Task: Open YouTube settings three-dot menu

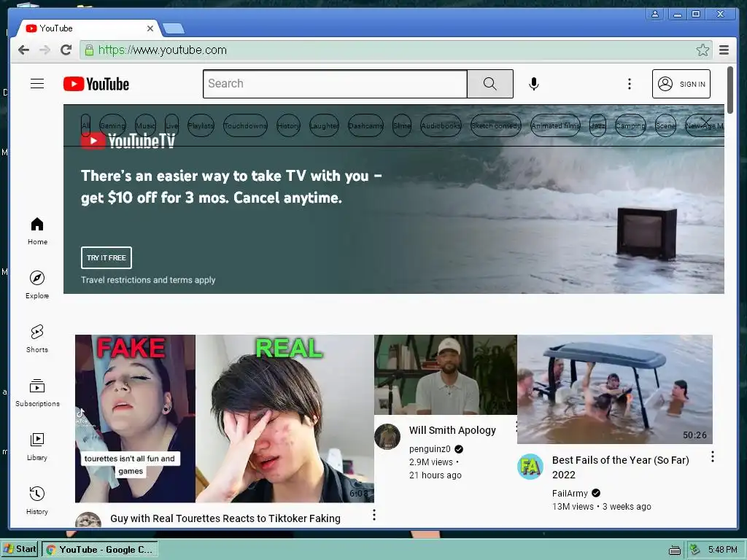Action: pyautogui.click(x=630, y=84)
